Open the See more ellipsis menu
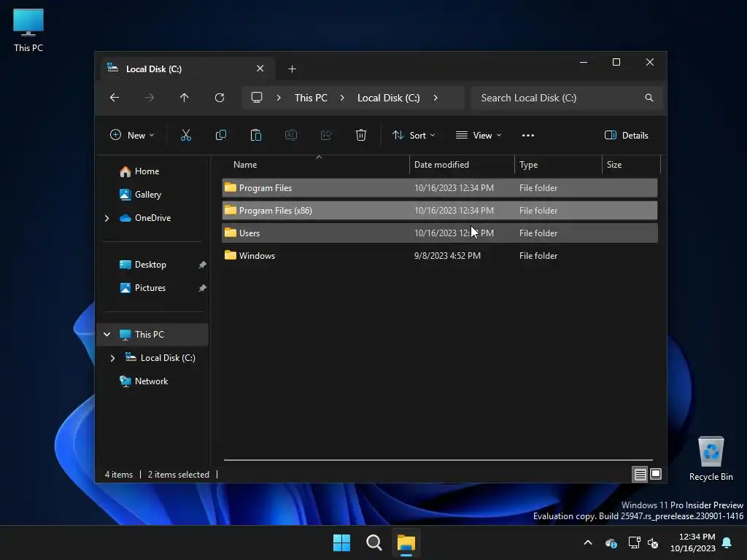Screen dimensions: 747x560 point(528,135)
